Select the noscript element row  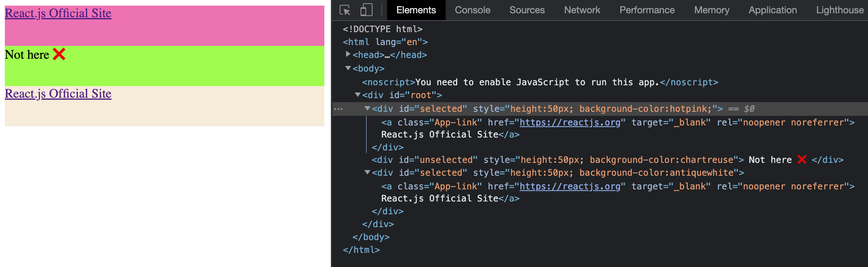(x=540, y=82)
